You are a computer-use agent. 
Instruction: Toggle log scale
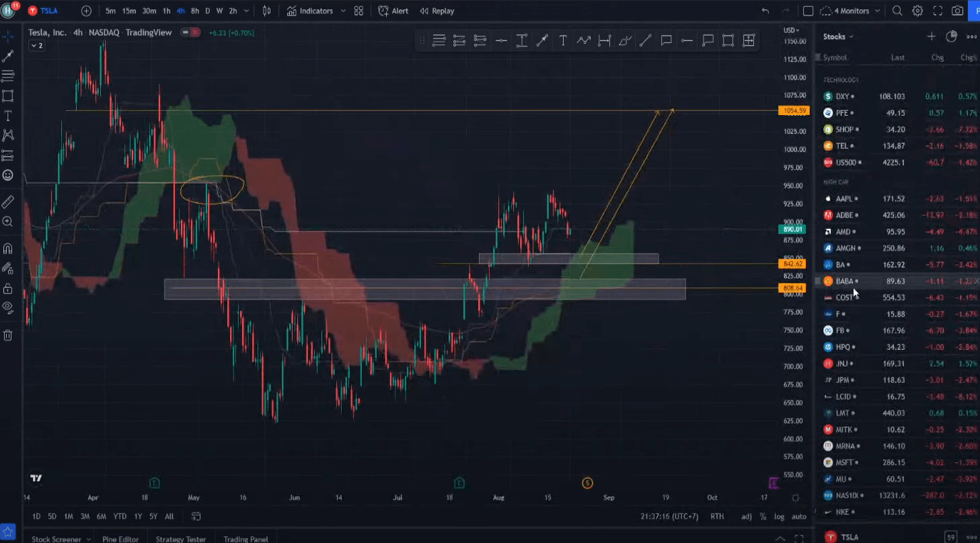pyautogui.click(x=779, y=516)
